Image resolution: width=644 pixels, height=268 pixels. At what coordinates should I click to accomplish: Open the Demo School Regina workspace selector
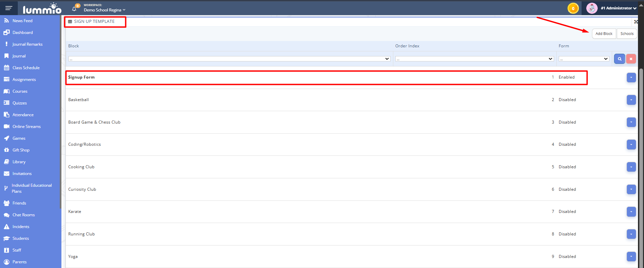(104, 10)
